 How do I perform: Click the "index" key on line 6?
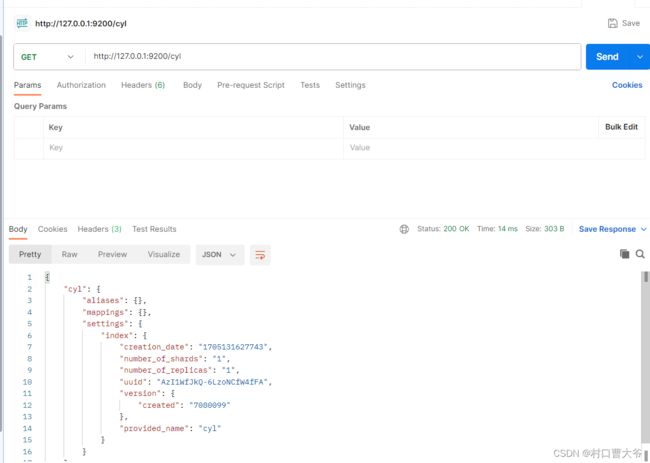tap(117, 335)
